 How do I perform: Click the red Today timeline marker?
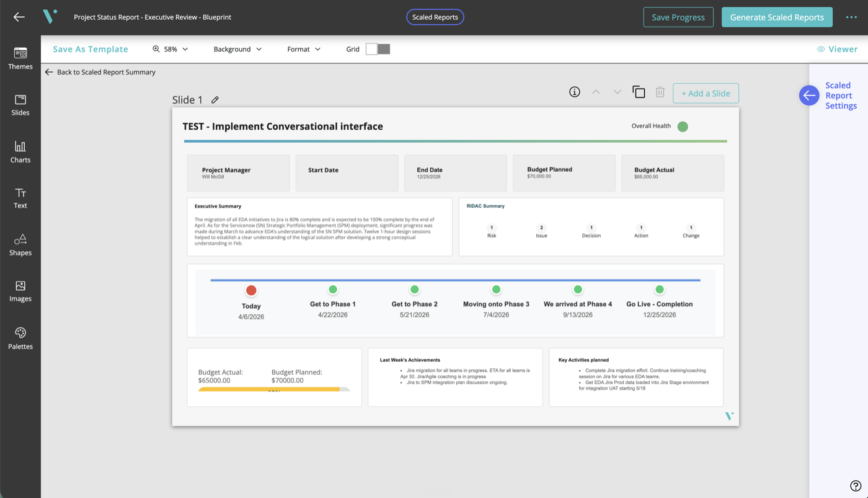tap(251, 290)
